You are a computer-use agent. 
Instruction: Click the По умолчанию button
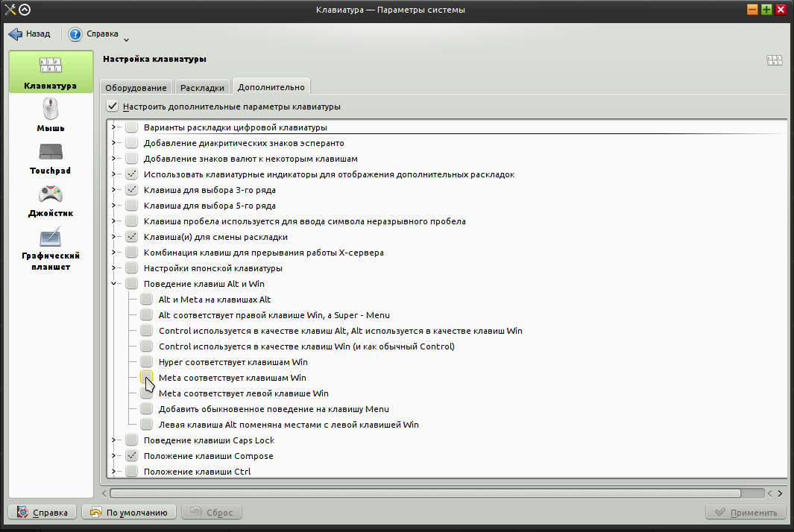point(129,513)
